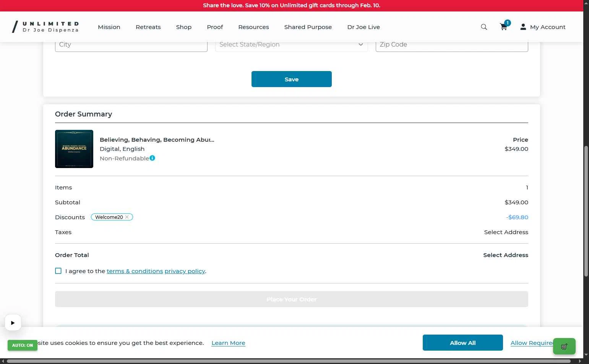589x364 pixels.
Task: Click the horizontal scrollbar at bottom
Action: [289, 361]
